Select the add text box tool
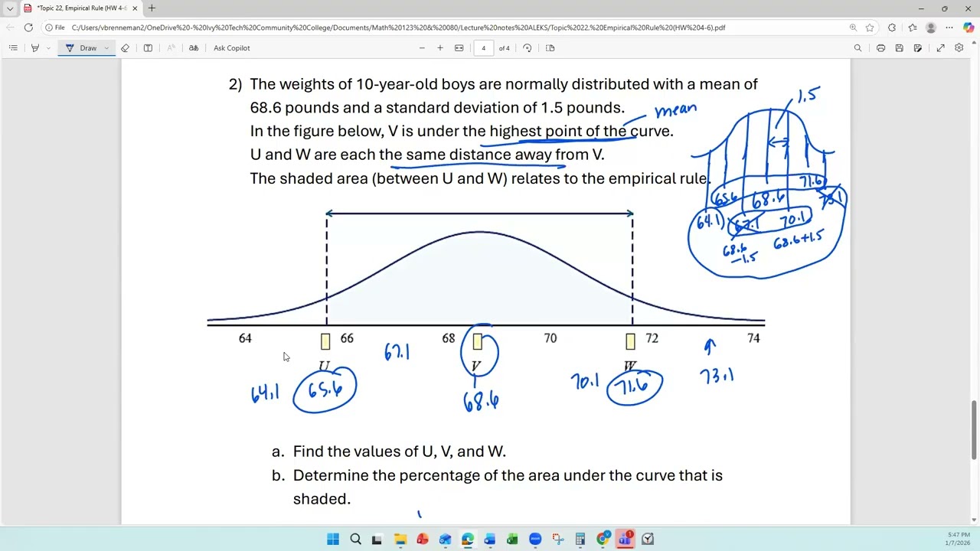 pyautogui.click(x=148, y=47)
